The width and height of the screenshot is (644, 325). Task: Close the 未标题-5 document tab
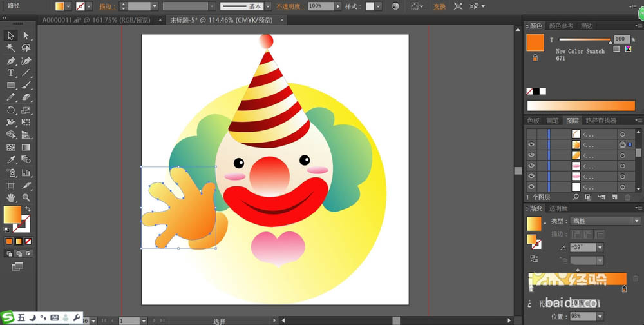(x=282, y=20)
